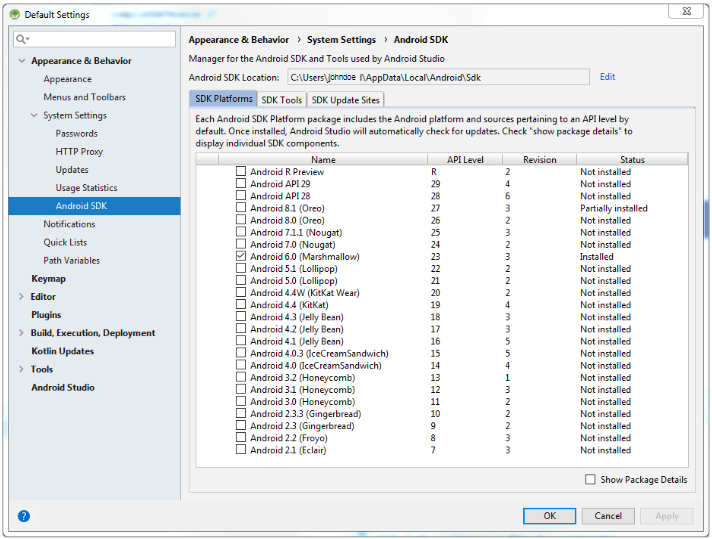Check the Android API 28 checkbox
The width and height of the screenshot is (712, 539).
241,196
